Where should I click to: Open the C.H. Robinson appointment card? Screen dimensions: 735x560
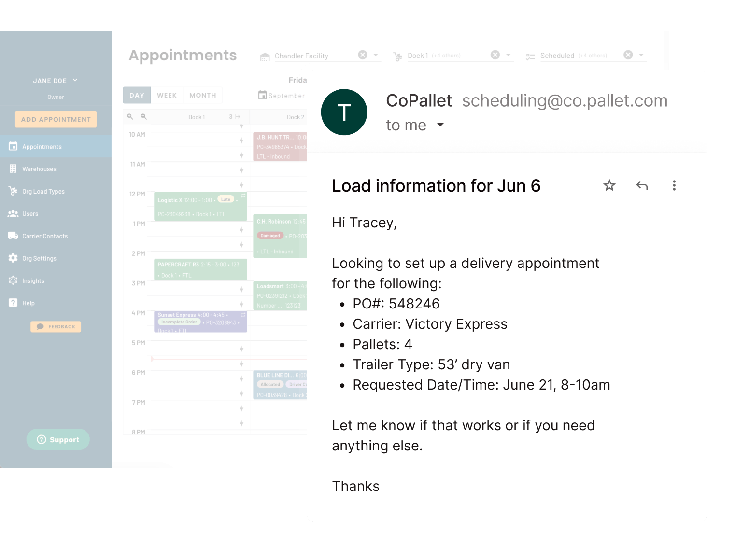coord(280,236)
